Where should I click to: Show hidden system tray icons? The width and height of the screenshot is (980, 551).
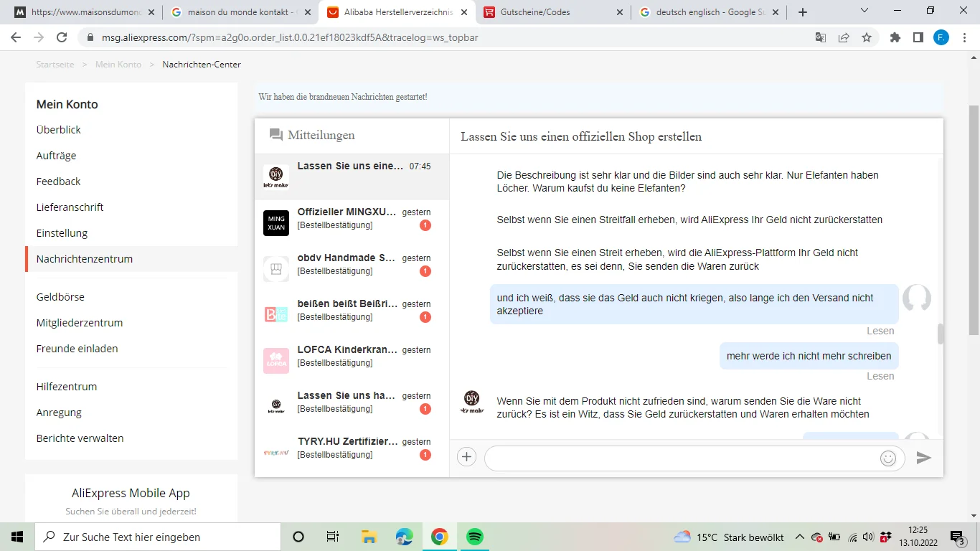(x=799, y=537)
